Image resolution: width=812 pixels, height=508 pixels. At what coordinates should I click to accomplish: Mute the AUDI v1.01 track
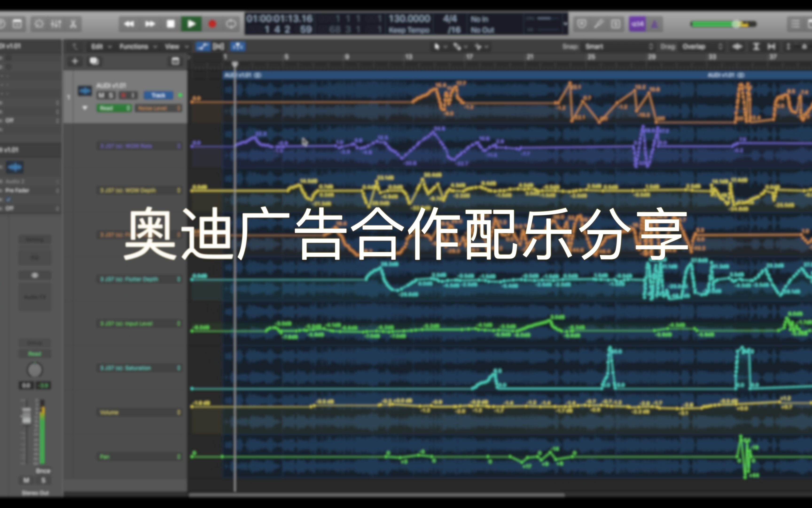(101, 96)
